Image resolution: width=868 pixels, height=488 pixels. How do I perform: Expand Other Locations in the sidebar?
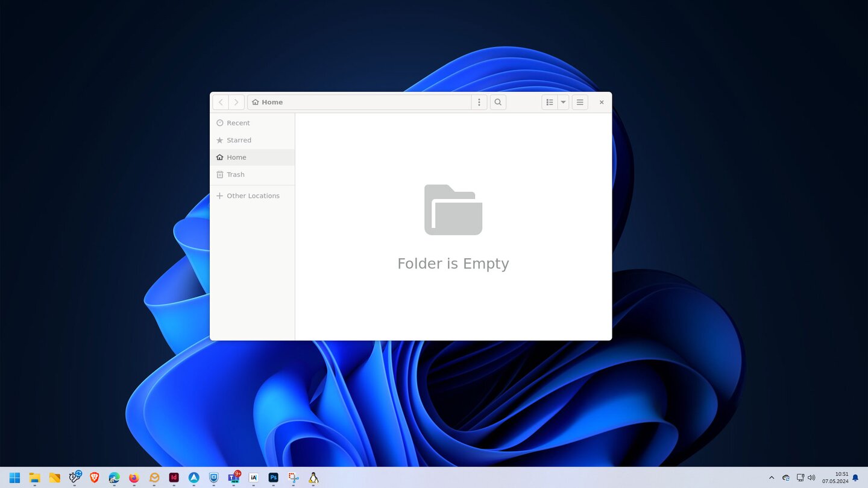pyautogui.click(x=253, y=196)
